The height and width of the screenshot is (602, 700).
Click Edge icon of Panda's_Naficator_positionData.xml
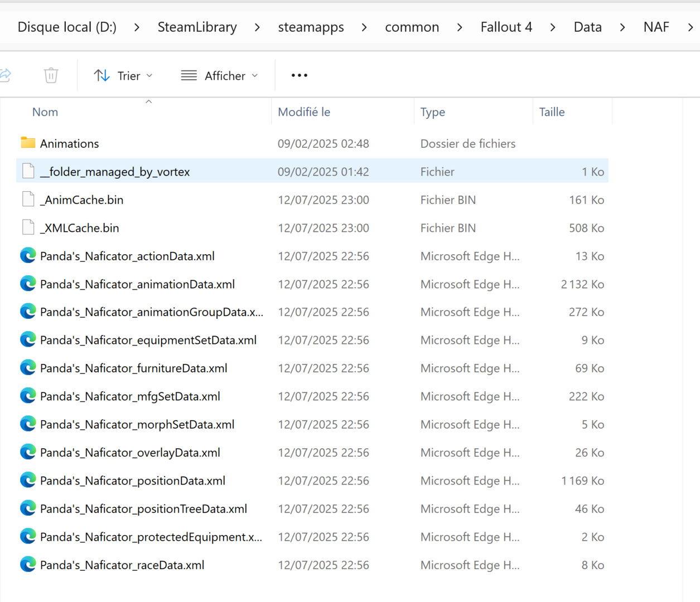[x=28, y=480]
